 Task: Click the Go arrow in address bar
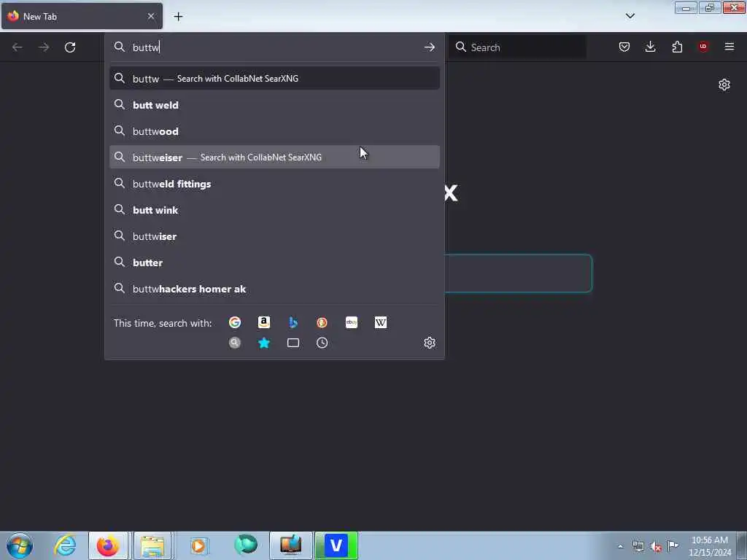[429, 47]
